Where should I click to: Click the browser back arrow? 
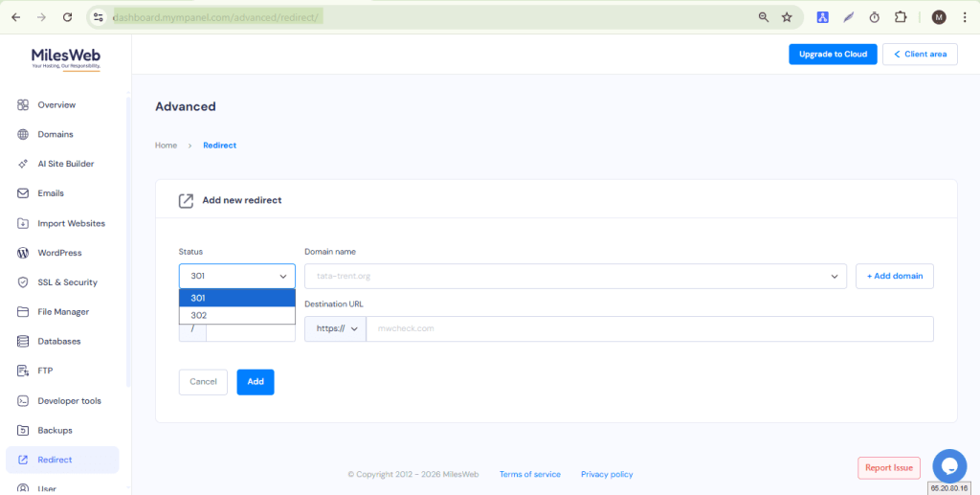pyautogui.click(x=16, y=17)
